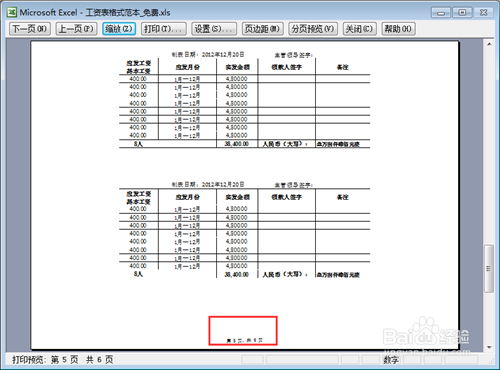Open page setup via 设置 button

pyautogui.click(x=214, y=29)
